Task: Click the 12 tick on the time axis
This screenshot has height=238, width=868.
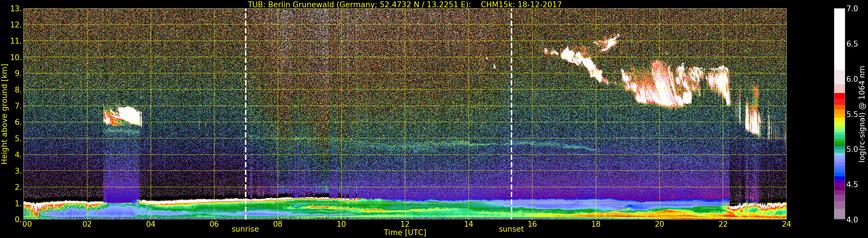Action: point(405,224)
